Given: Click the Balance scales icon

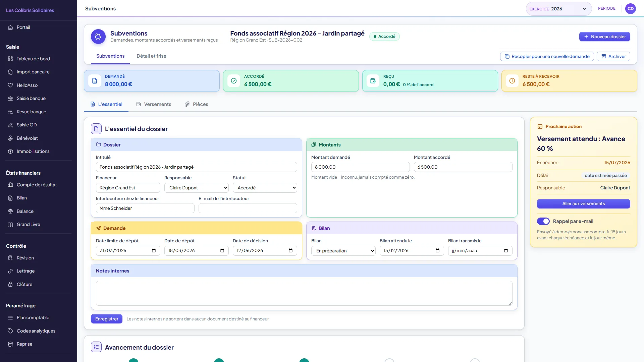Looking at the screenshot, I should (10, 211).
